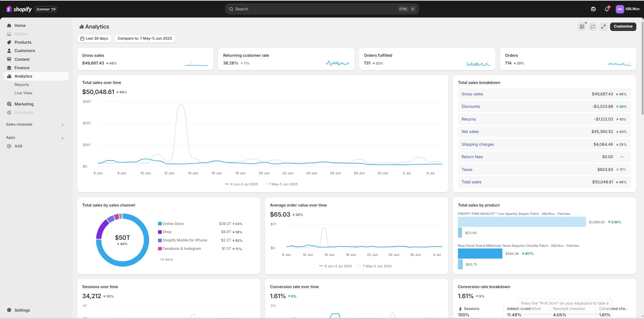This screenshot has height=319, width=644.
Task: Open Taxes breakdown link
Action: 467,170
